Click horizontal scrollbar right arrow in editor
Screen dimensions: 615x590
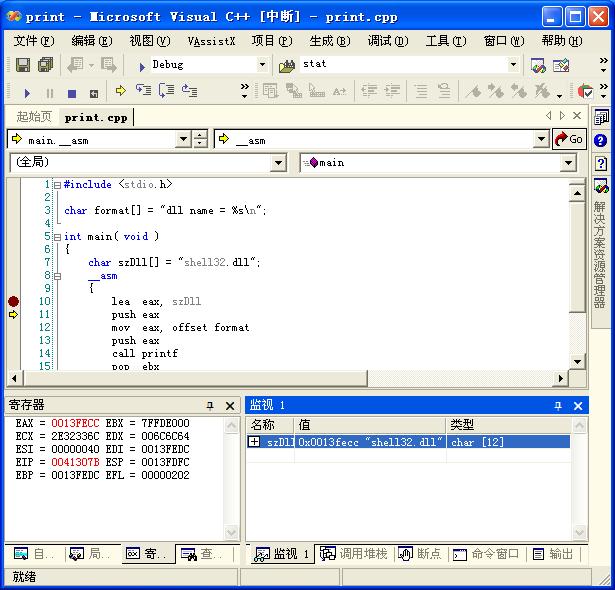click(x=561, y=378)
